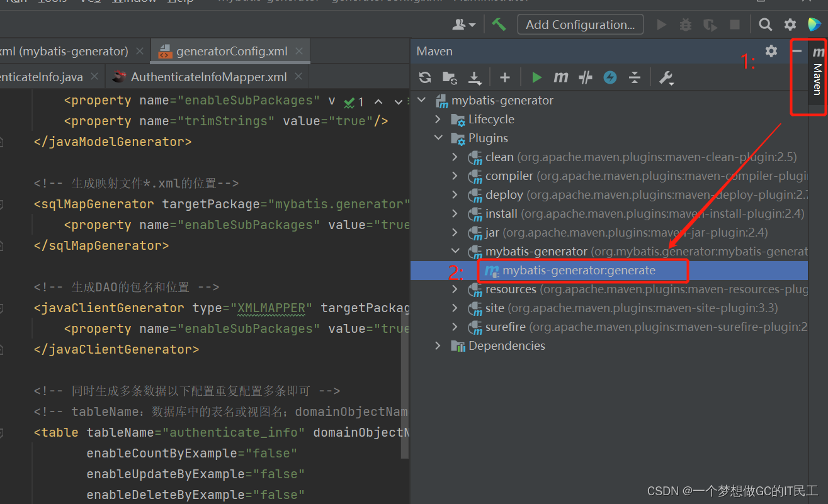Reload all Maven projects
This screenshot has height=504, width=828.
point(425,77)
